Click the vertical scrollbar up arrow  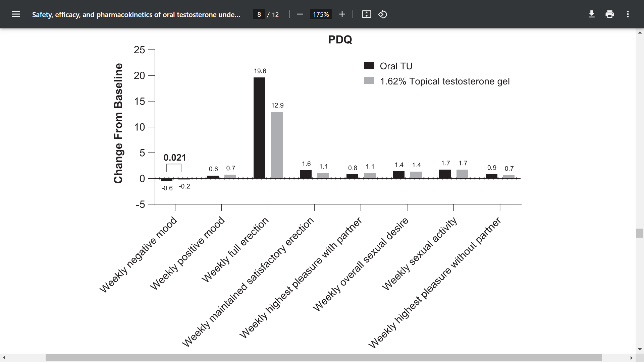point(640,33)
